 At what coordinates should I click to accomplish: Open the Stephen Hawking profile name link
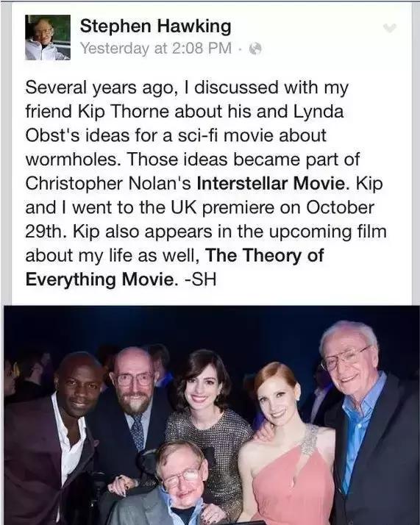click(x=155, y=26)
